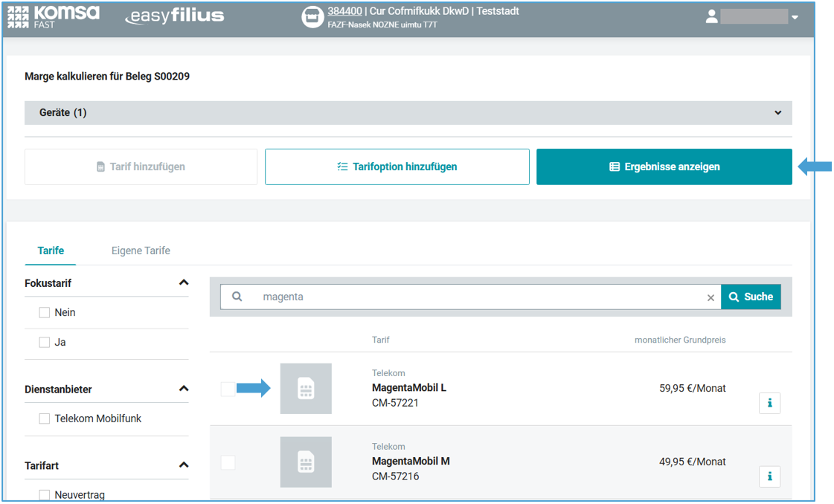Click MagentaMobil M SIM card image

(x=306, y=462)
